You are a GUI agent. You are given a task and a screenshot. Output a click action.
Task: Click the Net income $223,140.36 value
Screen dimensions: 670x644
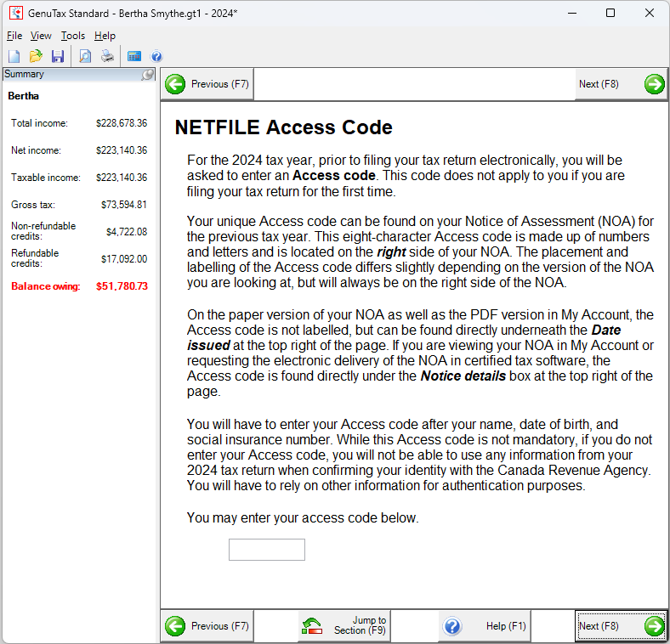coord(122,150)
